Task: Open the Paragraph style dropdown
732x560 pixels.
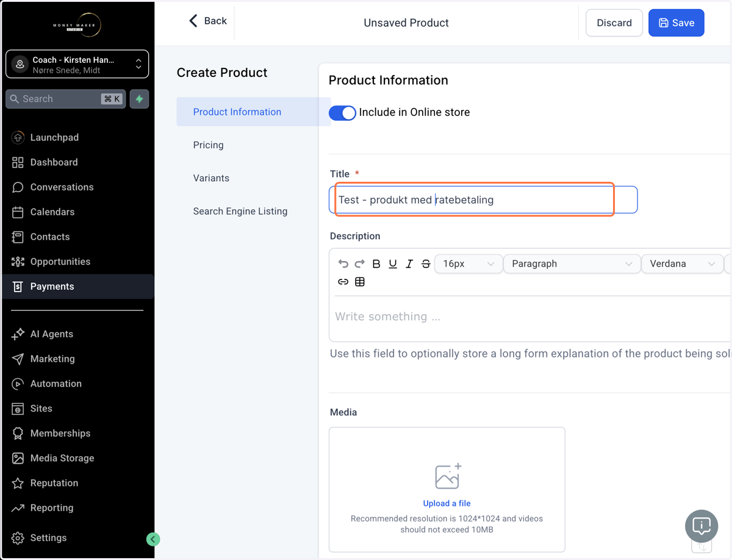Action: point(572,264)
